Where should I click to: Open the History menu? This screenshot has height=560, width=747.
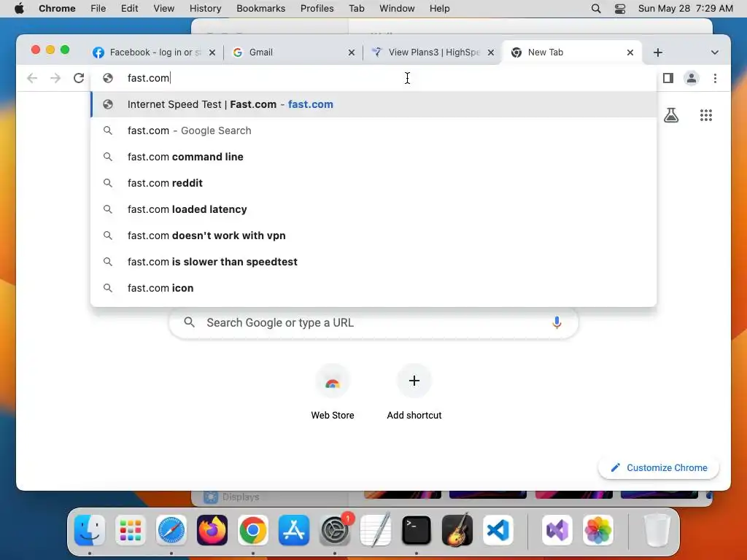coord(205,8)
